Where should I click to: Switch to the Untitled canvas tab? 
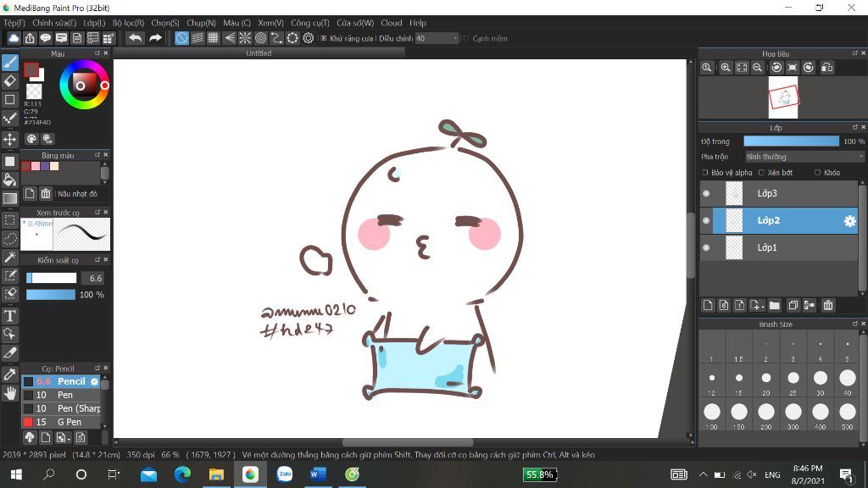coord(259,53)
